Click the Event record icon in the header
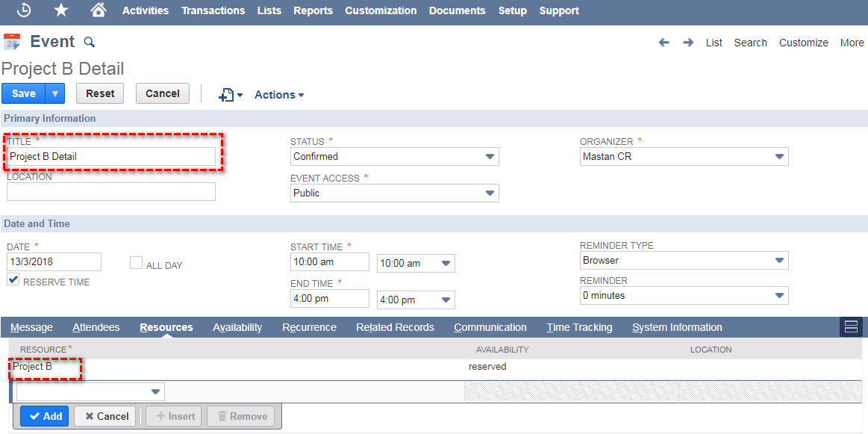The image size is (868, 434). click(x=12, y=42)
